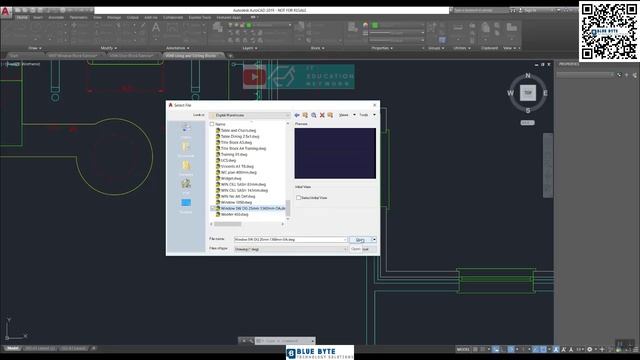This screenshot has height=360, width=640.
Task: Click the Measure icon in Utilities panel
Action: click(x=458, y=29)
